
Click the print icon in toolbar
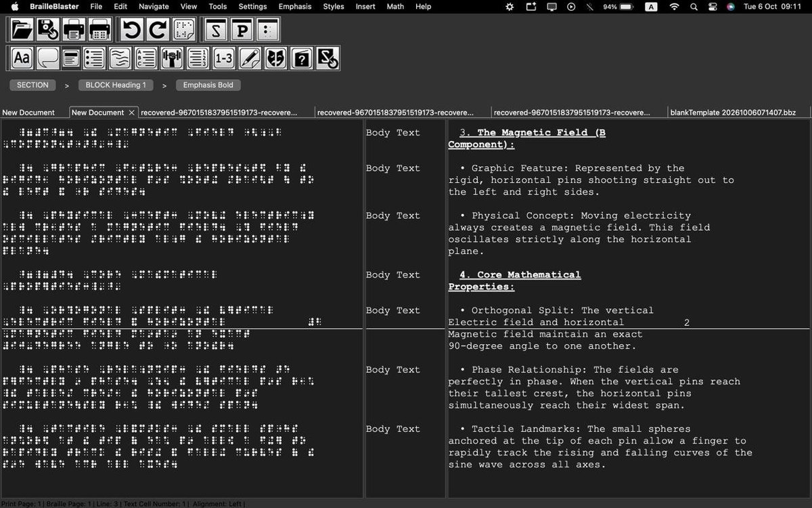[x=74, y=30]
